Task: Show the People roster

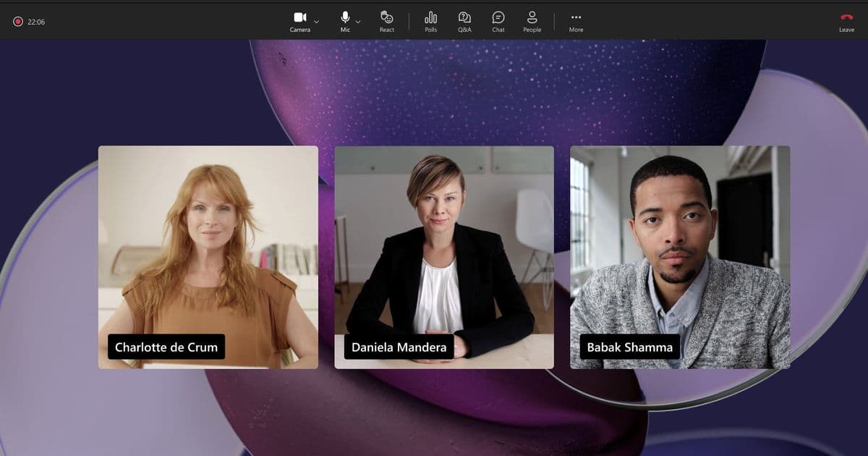Action: tap(532, 20)
